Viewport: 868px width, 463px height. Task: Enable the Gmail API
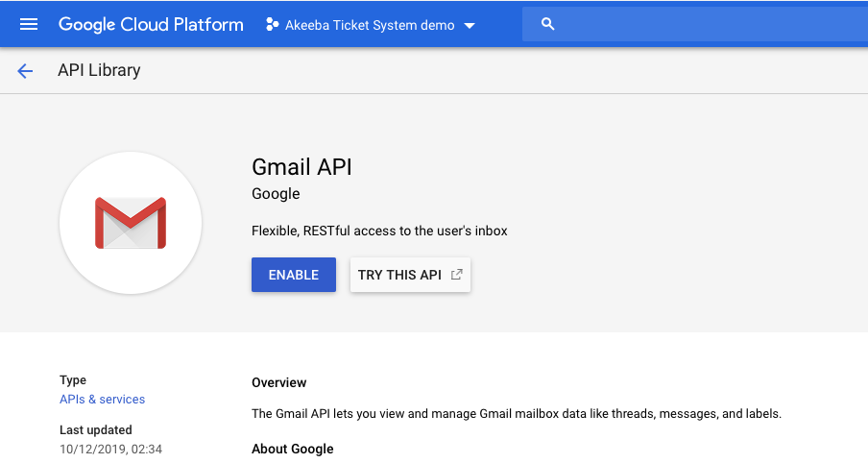click(x=294, y=275)
